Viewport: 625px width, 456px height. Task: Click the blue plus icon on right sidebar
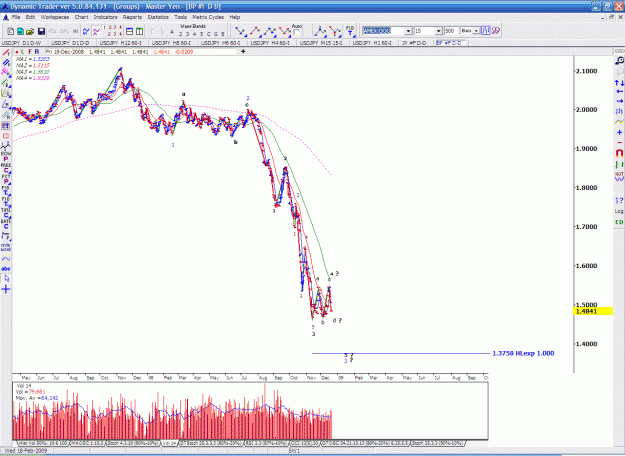pos(619,132)
